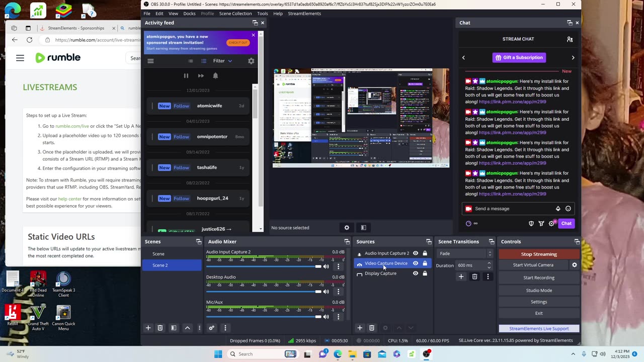Add a configurable transition plus button

click(461, 277)
